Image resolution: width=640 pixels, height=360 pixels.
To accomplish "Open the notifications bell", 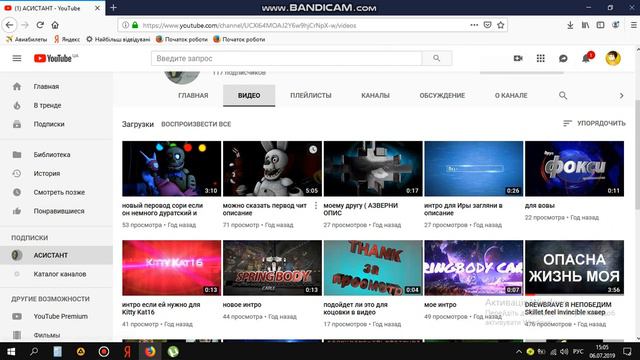I will (586, 58).
